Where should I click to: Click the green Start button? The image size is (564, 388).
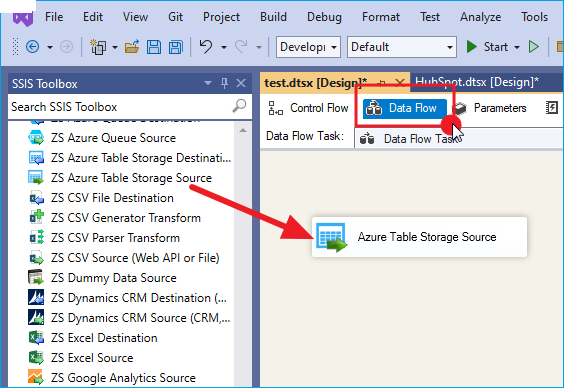[487, 47]
